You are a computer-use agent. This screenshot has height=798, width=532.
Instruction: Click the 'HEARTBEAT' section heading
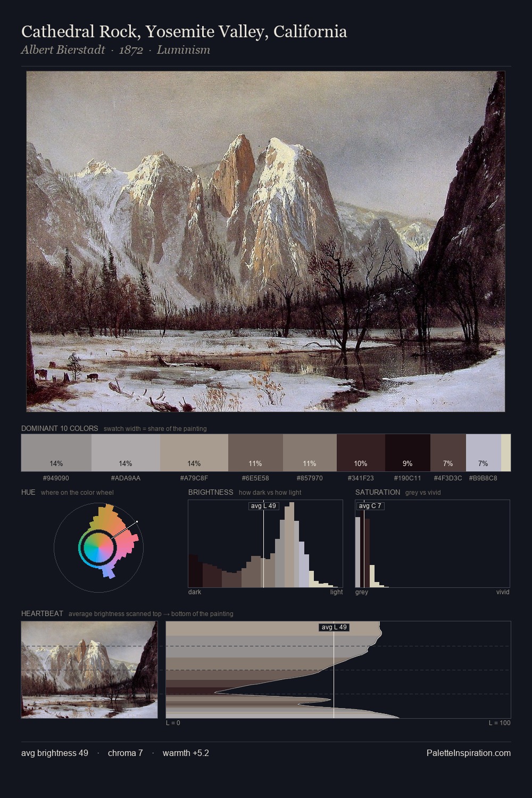pos(42,613)
